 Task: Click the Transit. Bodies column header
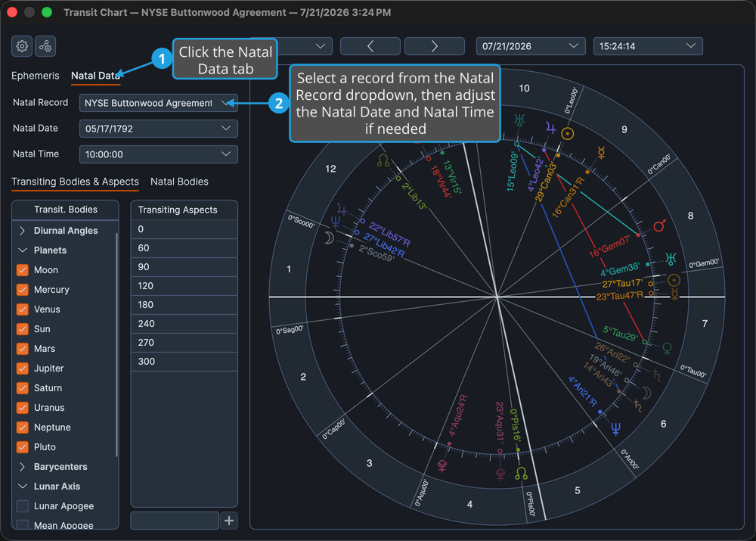pyautogui.click(x=65, y=210)
